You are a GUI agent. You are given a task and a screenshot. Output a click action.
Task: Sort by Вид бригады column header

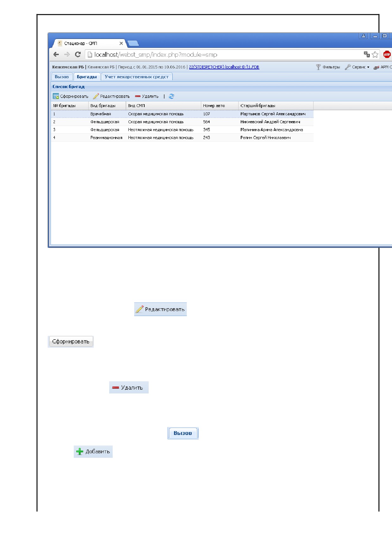click(x=107, y=105)
